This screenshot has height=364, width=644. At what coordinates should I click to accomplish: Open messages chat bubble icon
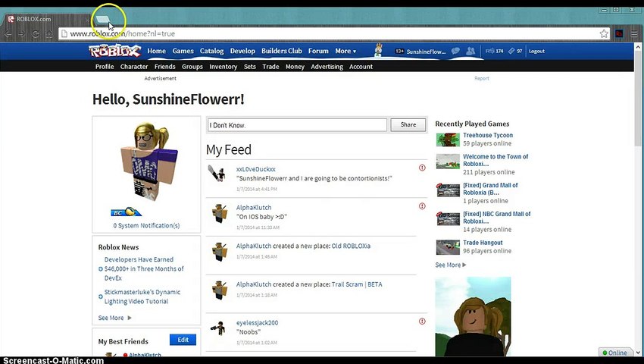(x=455, y=51)
